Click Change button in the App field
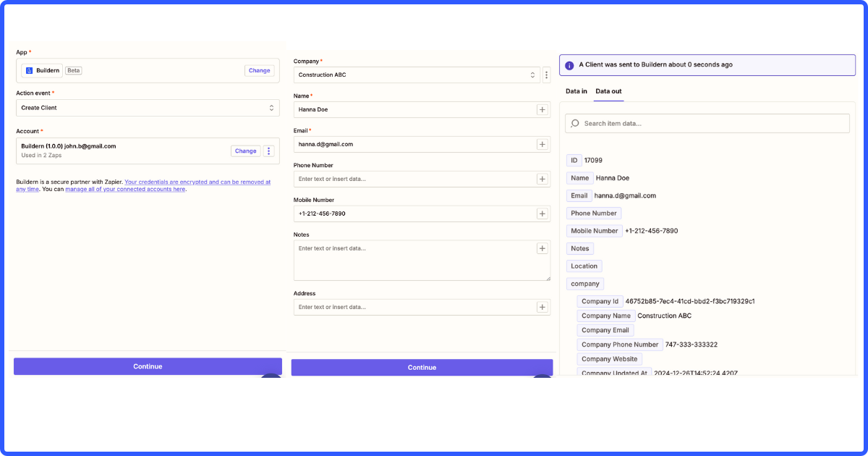This screenshot has height=456, width=868. click(260, 70)
